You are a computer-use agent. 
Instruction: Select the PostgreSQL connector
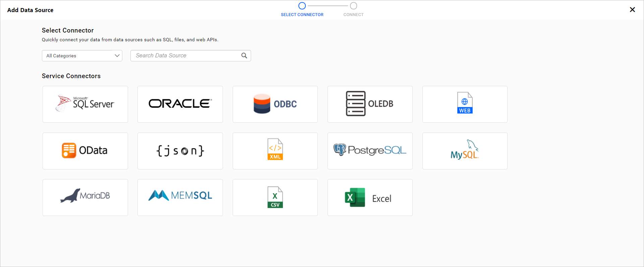coord(370,151)
